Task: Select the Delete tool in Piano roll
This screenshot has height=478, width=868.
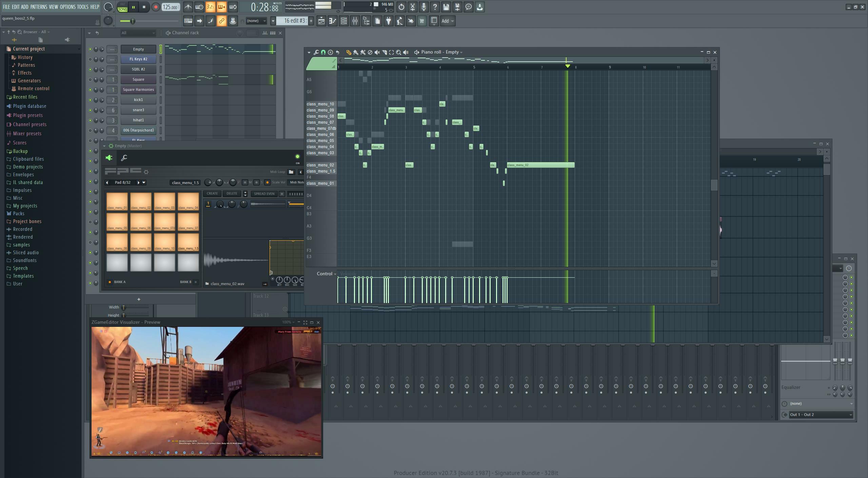Action: pyautogui.click(x=370, y=52)
